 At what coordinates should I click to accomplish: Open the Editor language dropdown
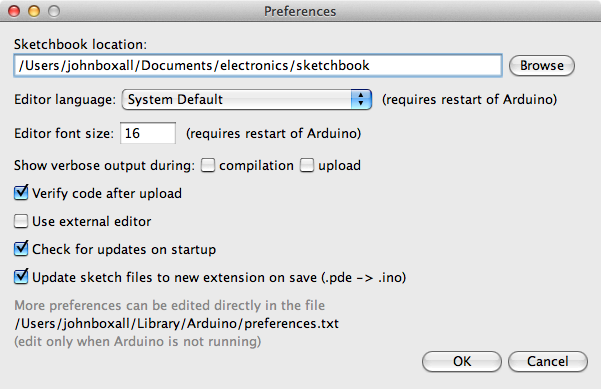tap(246, 100)
